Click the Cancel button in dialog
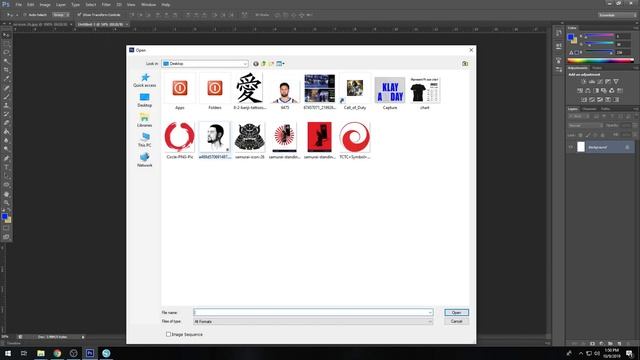 456,322
